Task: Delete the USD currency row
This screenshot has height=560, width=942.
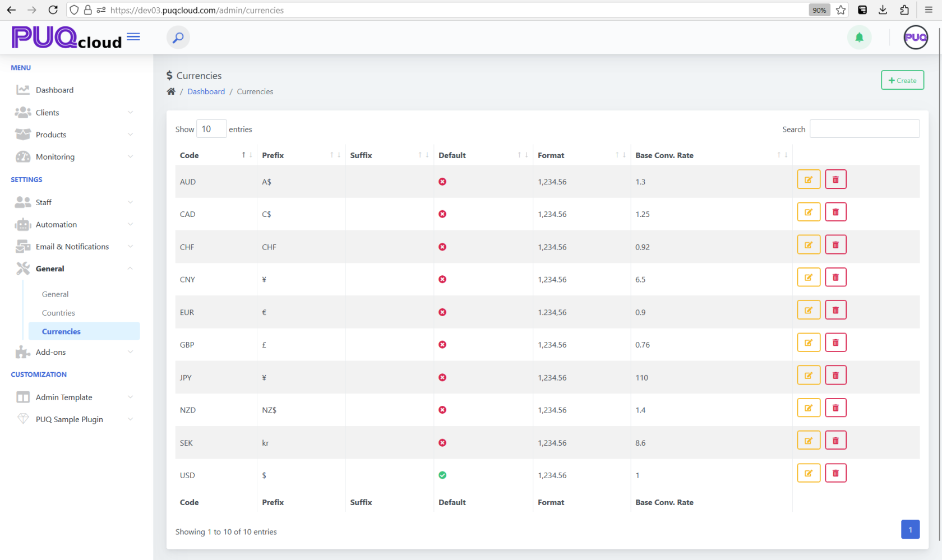Action: tap(835, 473)
